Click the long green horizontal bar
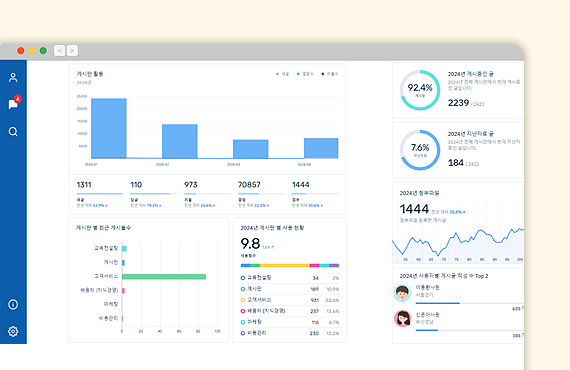Screen dimensions: 570x370 tap(164, 277)
